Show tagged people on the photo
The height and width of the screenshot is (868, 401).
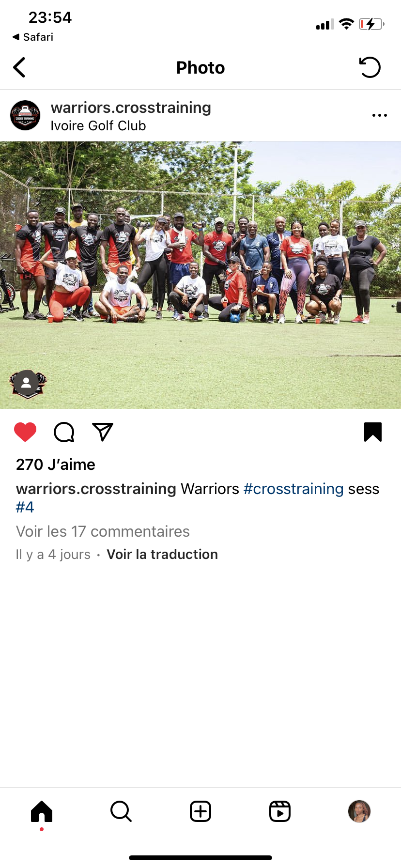coord(26,384)
